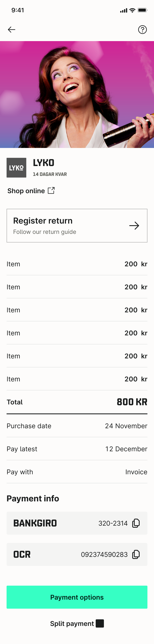154x644 pixels.
Task: Copy the Bankgiro number 320-2314
Action: point(136,523)
